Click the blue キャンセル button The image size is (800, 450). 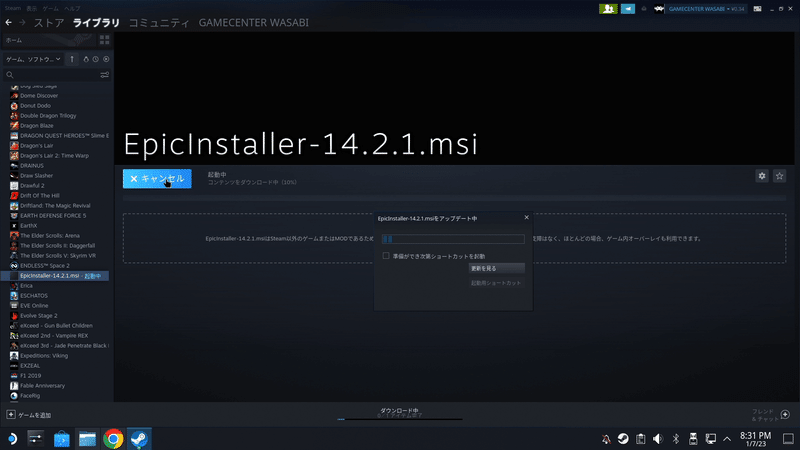[x=157, y=179]
